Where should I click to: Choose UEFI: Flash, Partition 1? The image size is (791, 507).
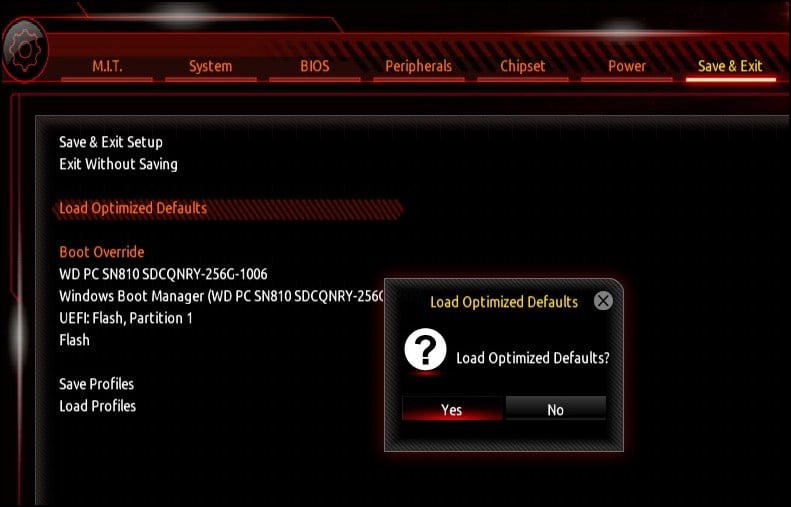(x=126, y=318)
